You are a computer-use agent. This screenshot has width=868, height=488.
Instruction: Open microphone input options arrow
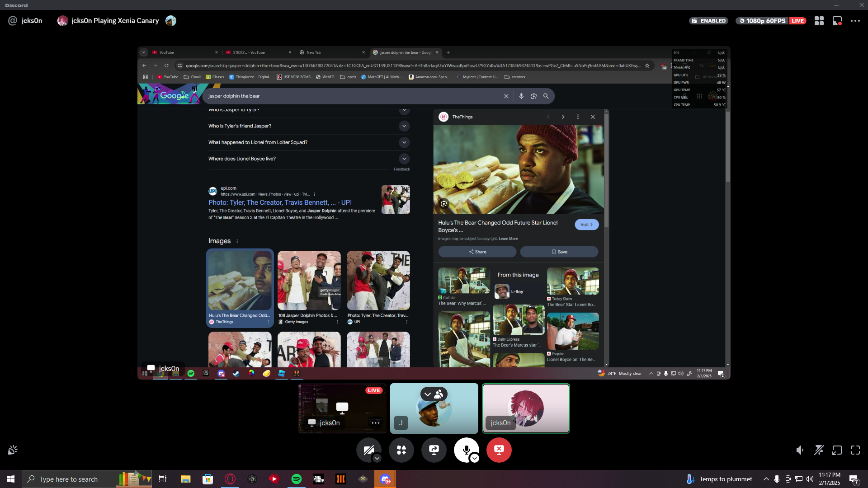tap(474, 459)
